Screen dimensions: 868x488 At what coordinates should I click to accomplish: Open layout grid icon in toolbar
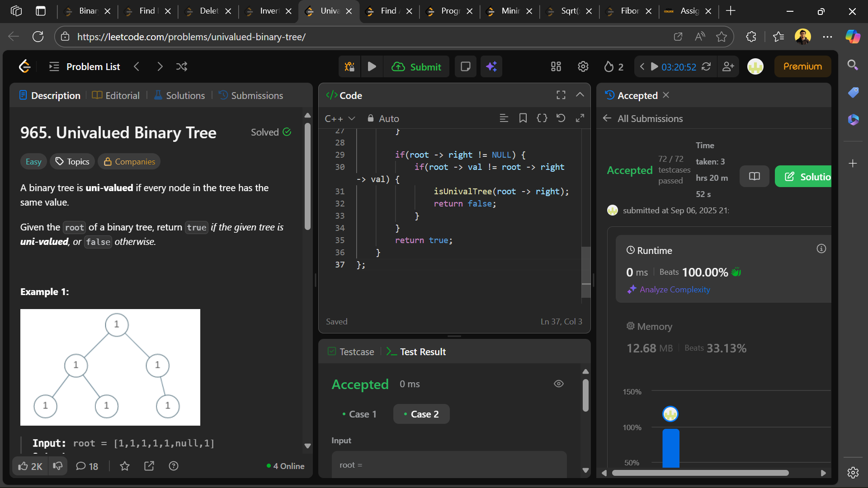[556, 67]
